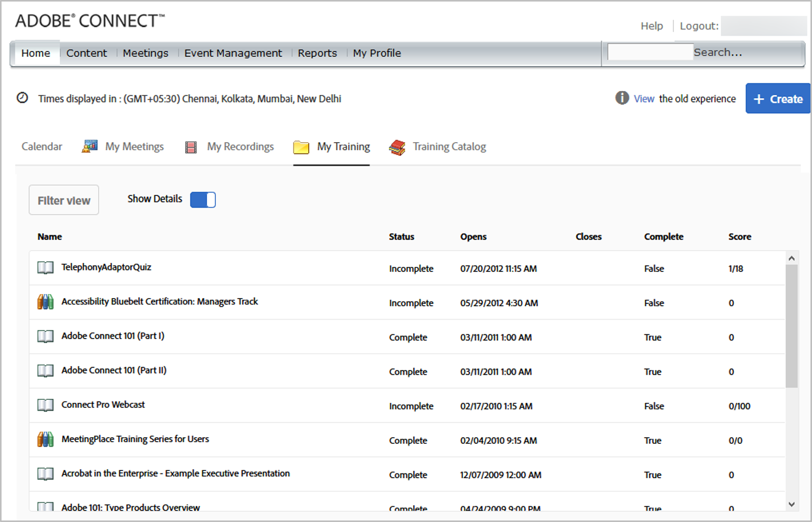Follow the View old experience link
The width and height of the screenshot is (812, 522).
point(644,99)
